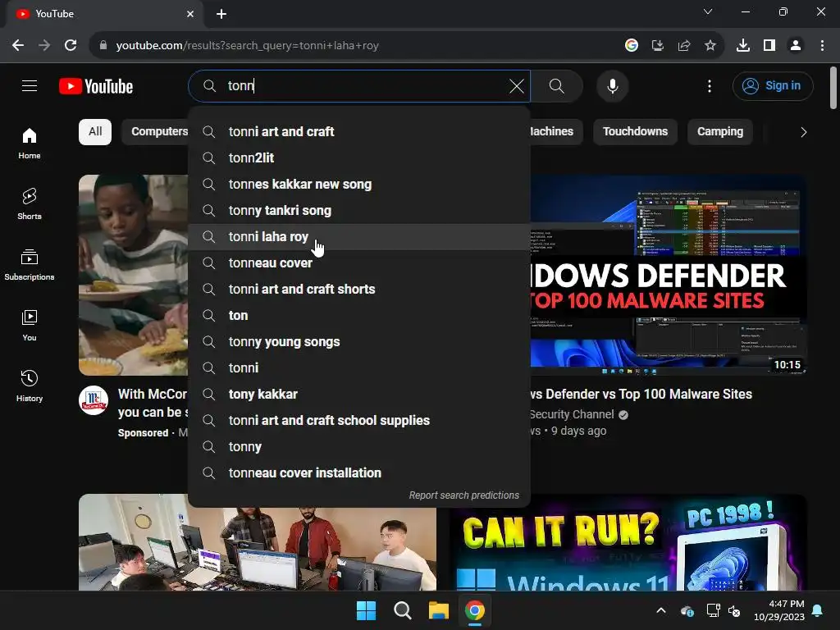This screenshot has width=840, height=630.
Task: Select the Camping filter chip
Action: pyautogui.click(x=719, y=132)
